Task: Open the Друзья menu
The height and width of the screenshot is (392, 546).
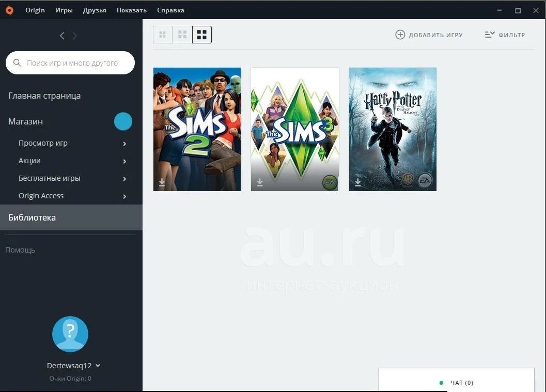Action: tap(95, 10)
